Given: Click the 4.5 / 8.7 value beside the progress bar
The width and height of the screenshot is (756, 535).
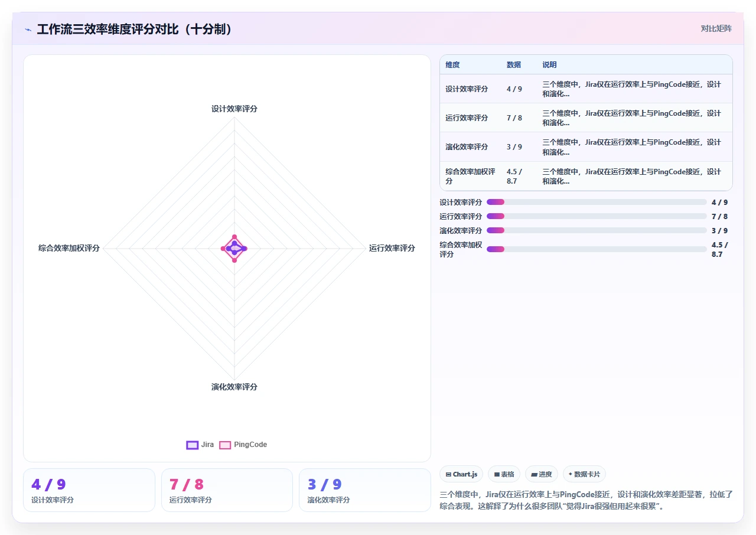Looking at the screenshot, I should (720, 249).
